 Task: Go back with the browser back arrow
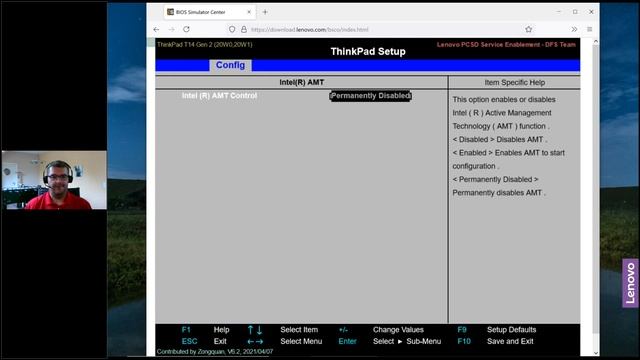click(156, 29)
